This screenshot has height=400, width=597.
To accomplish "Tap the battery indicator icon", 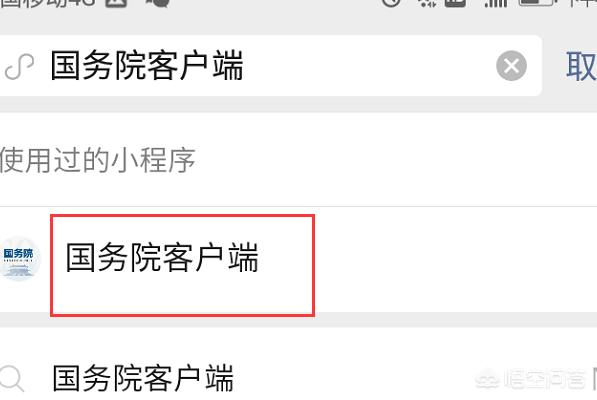I will point(538,3).
